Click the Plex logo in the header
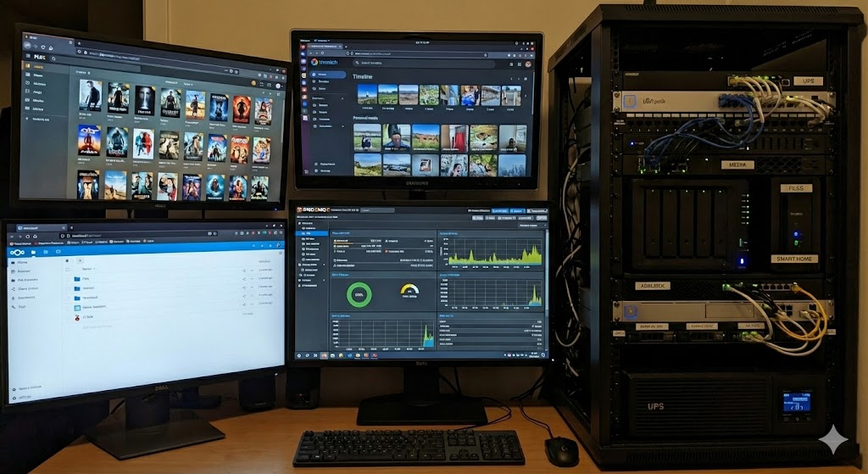The width and height of the screenshot is (868, 474). pos(39,57)
